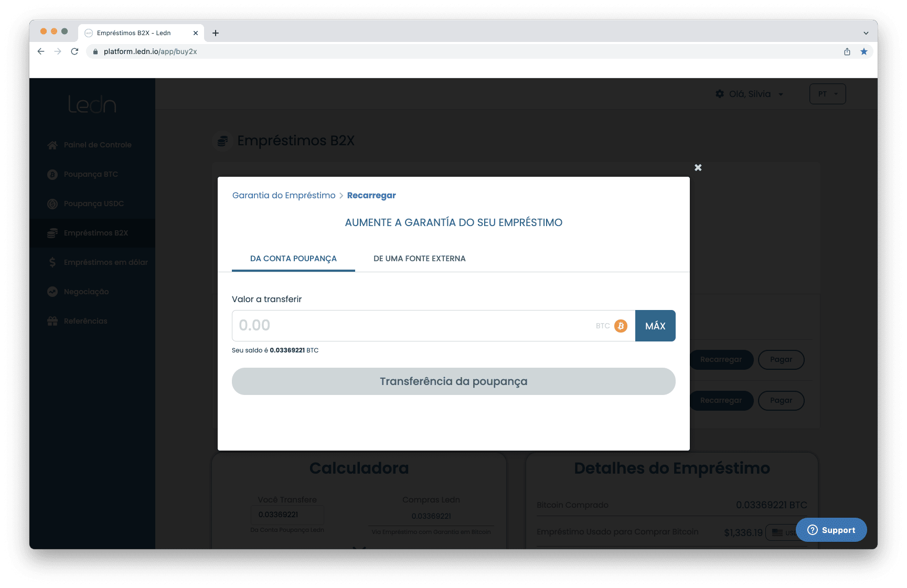907x588 pixels.
Task: Click the site padlock icon
Action: (x=95, y=51)
